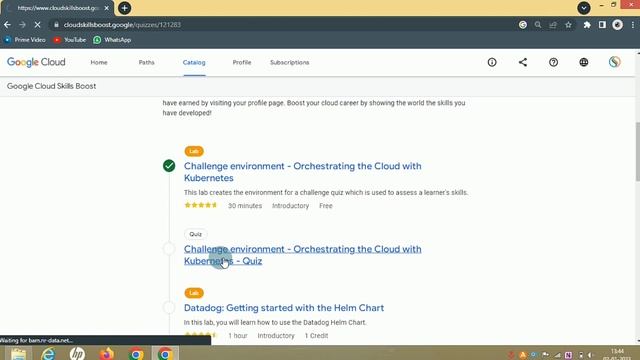Bookmark this page with the star icon
Image resolution: width=640 pixels, height=360 pixels.
pos(568,25)
